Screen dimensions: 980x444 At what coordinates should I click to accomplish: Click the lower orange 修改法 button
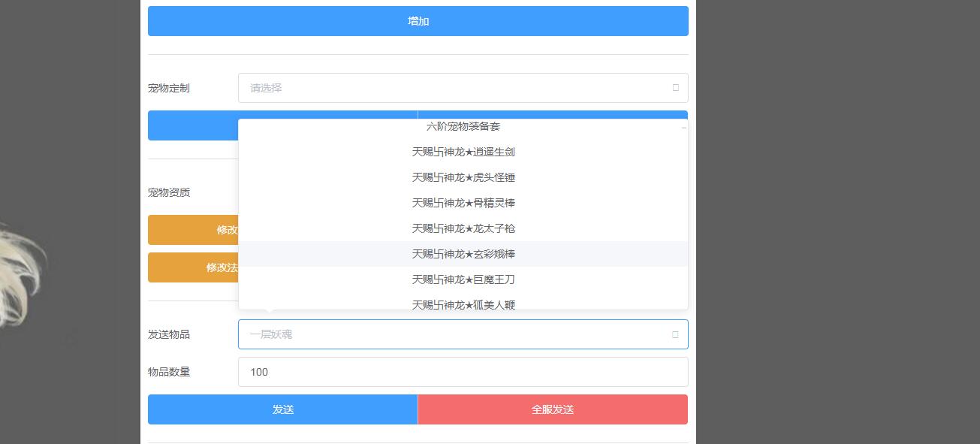point(193,267)
